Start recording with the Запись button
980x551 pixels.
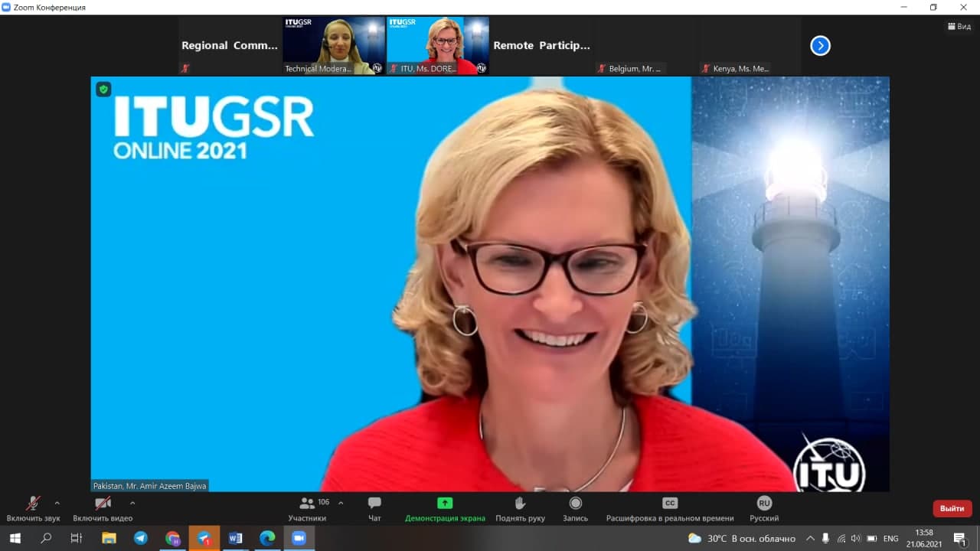click(576, 509)
